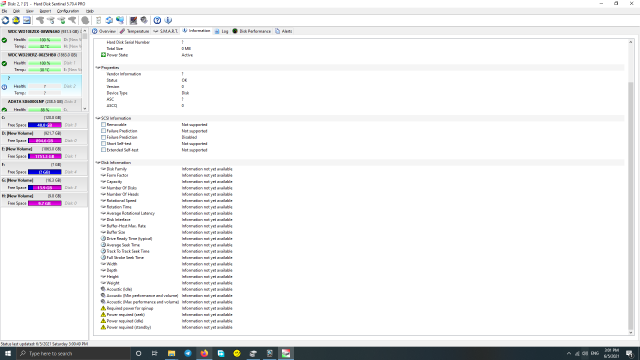Screen dimensions: 640x360
Task: Toggle the Extended Self-test checkbox
Action: (x=103, y=150)
